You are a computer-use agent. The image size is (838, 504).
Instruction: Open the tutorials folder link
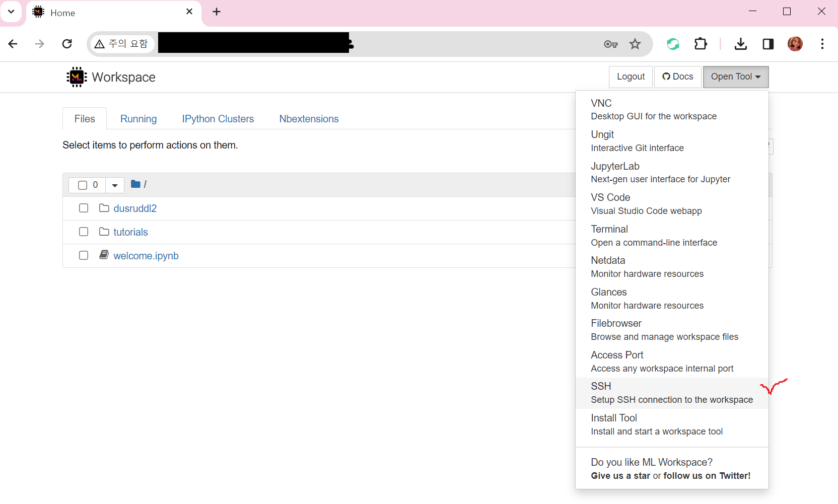coord(131,232)
